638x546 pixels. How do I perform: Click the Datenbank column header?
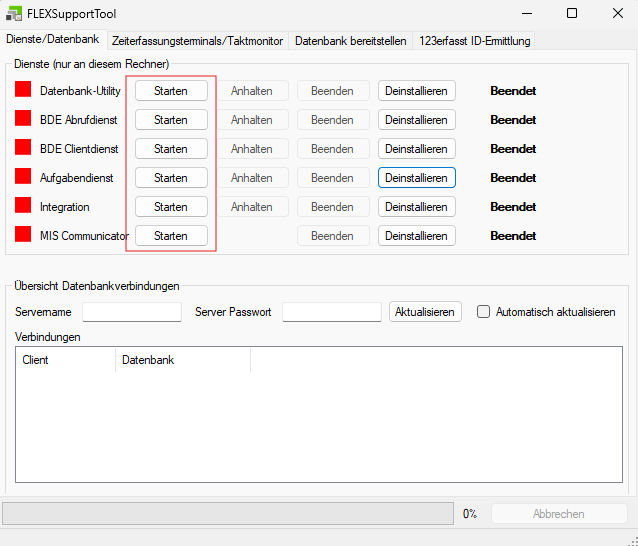(182, 360)
